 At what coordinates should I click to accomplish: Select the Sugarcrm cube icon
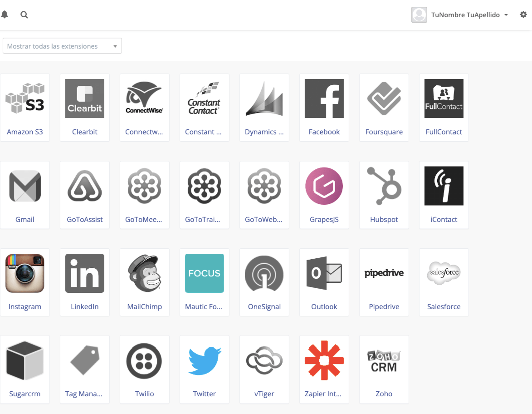(x=25, y=361)
